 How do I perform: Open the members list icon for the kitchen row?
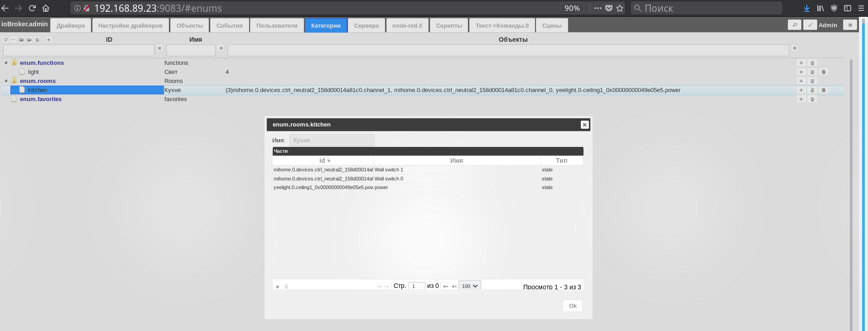[824, 90]
